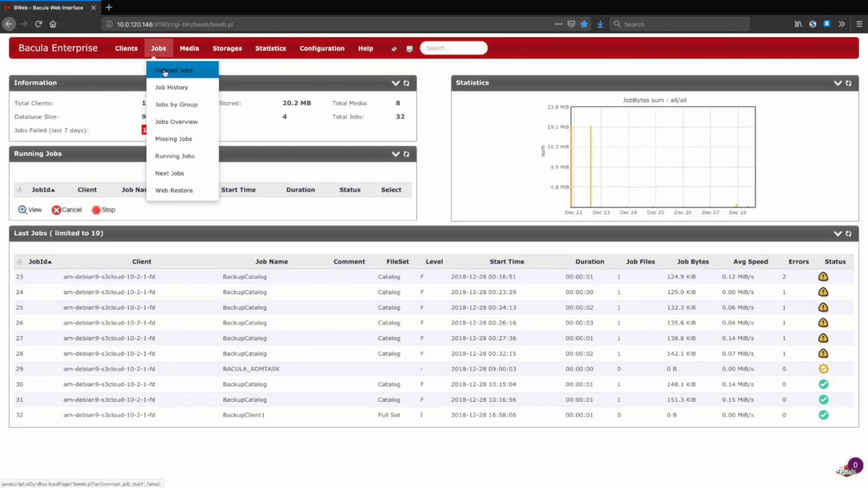Screen dimensions: 868x488
Task: Open the Storages menu
Action: coord(227,48)
